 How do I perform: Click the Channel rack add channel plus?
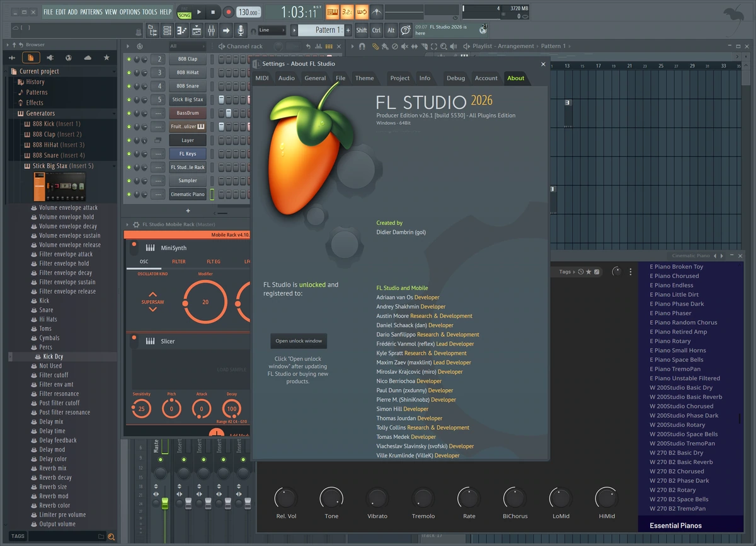(188, 211)
